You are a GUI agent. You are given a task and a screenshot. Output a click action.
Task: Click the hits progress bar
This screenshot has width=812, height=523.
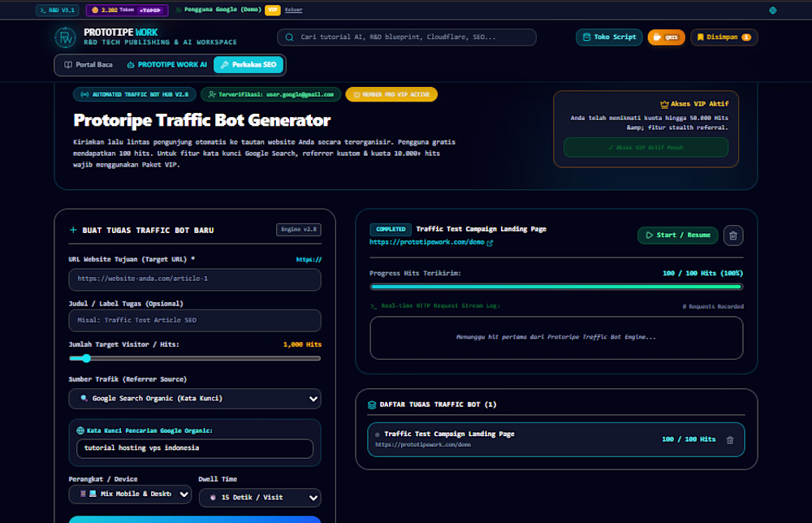pyautogui.click(x=557, y=287)
